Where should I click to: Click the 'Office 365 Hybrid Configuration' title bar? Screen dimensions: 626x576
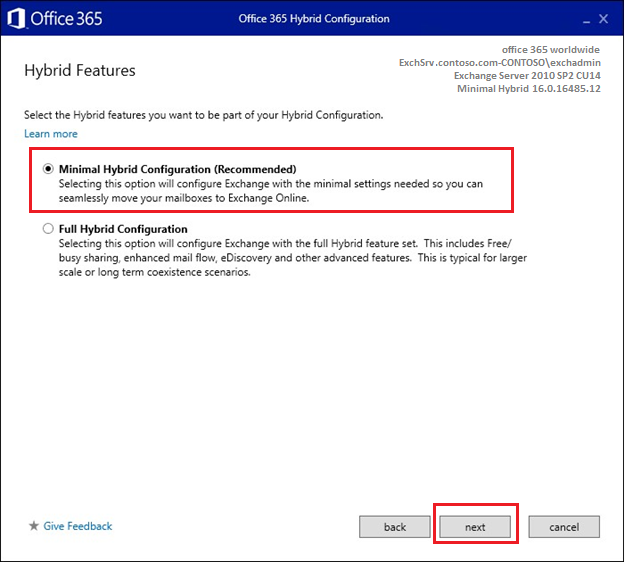coord(314,18)
